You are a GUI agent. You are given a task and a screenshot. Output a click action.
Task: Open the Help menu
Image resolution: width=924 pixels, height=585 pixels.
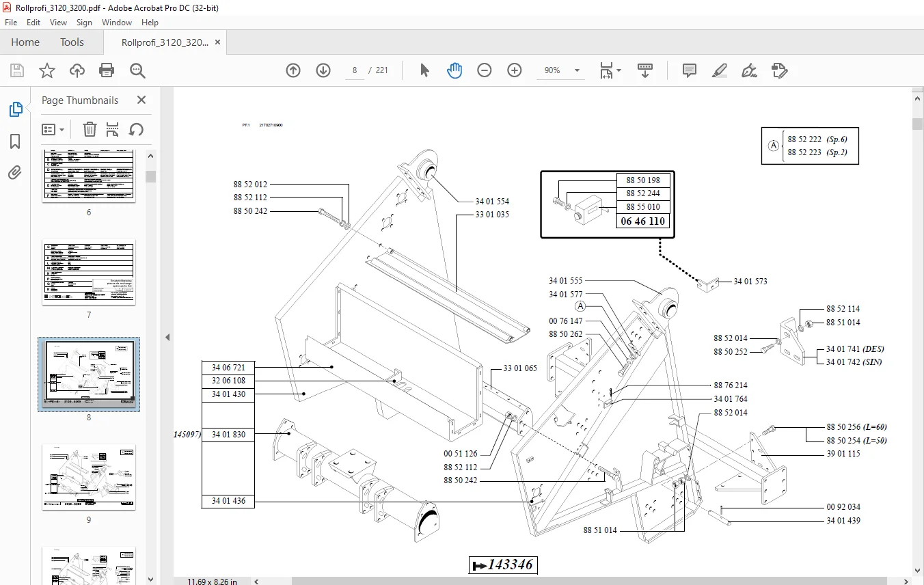point(150,23)
